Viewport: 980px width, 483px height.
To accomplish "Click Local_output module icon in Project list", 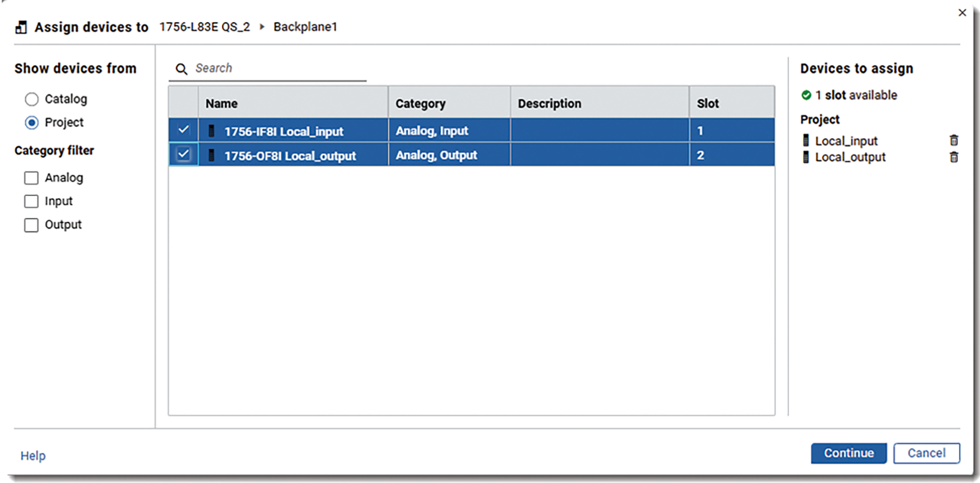I will pyautogui.click(x=806, y=157).
